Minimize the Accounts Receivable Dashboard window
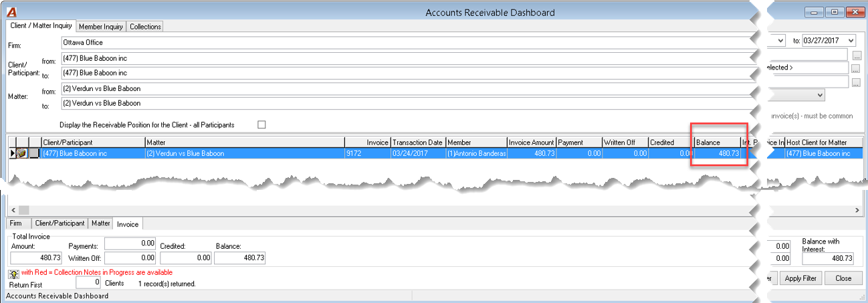 pyautogui.click(x=813, y=11)
